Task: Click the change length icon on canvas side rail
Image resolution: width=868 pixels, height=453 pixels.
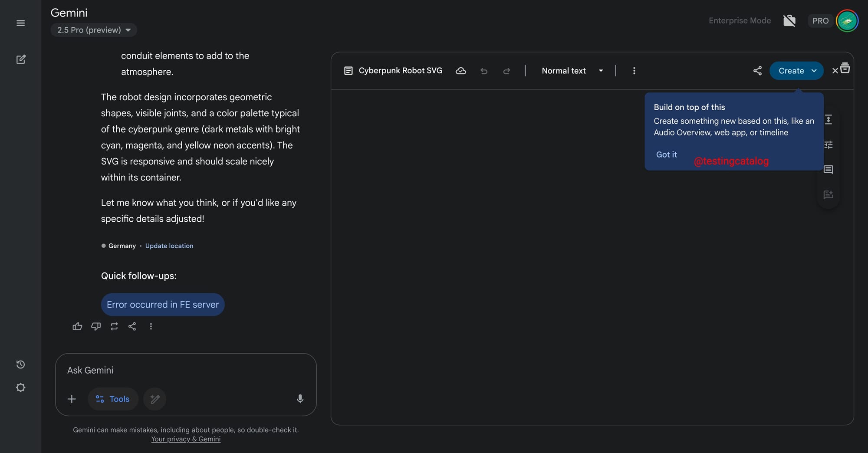Action: pyautogui.click(x=828, y=120)
